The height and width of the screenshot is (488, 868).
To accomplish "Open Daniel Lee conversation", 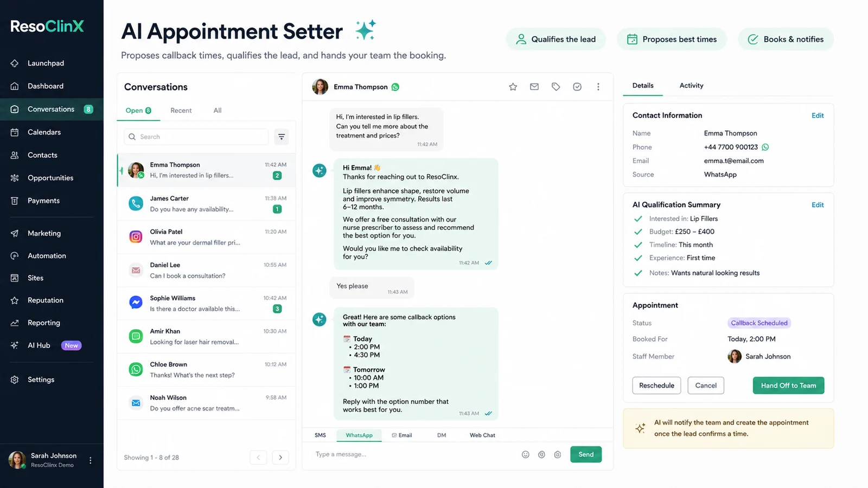I will coord(207,270).
